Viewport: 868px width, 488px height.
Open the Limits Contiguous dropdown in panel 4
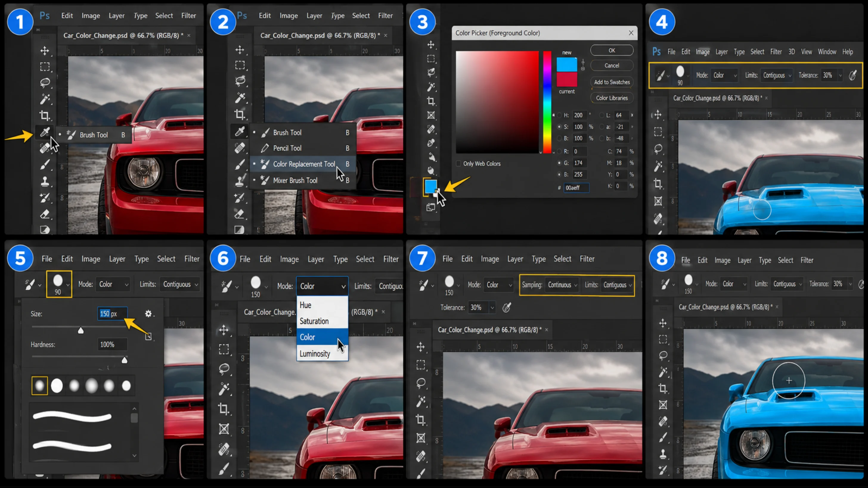point(777,75)
